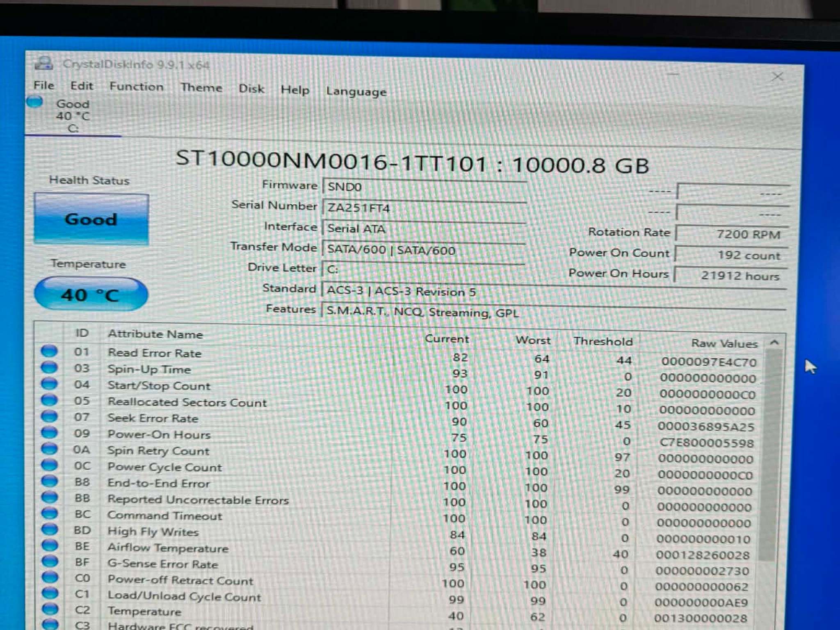The width and height of the screenshot is (840, 630).
Task: Click the Current column header
Action: click(447, 339)
